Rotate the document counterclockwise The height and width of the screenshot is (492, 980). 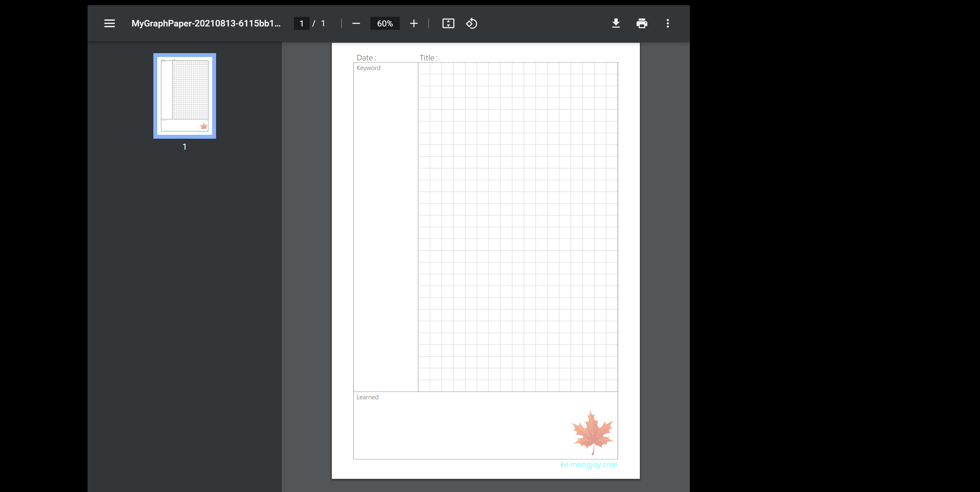coord(472,23)
